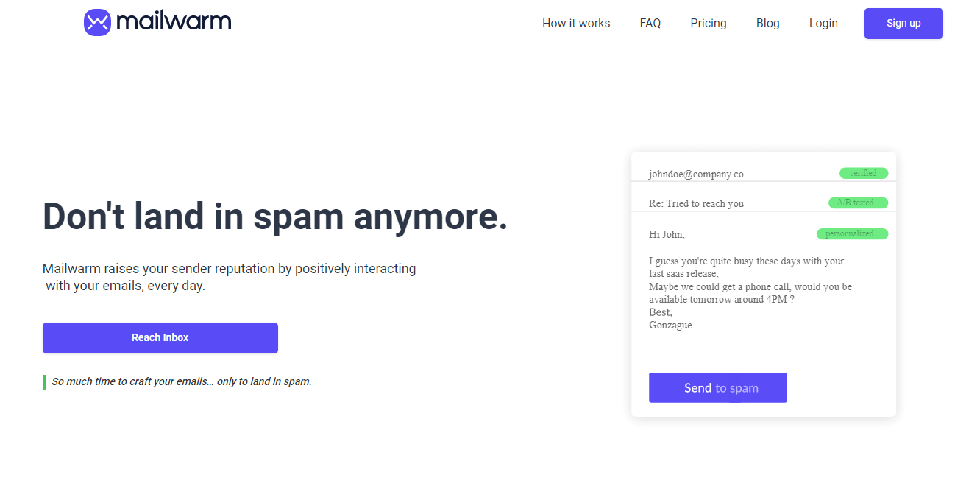The height and width of the screenshot is (489, 980).
Task: Click the green bar beside italic quote
Action: [45, 382]
